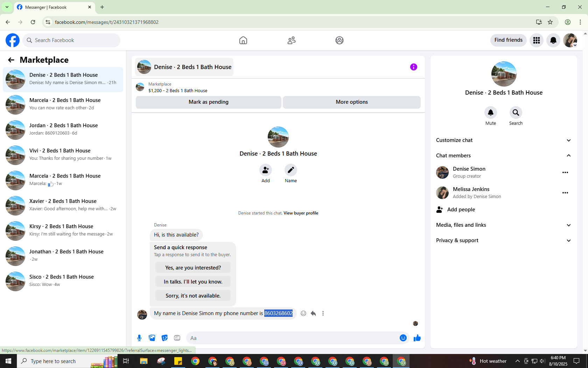Open the Marcela chat from 2d ago
588x368 pixels.
[63, 105]
